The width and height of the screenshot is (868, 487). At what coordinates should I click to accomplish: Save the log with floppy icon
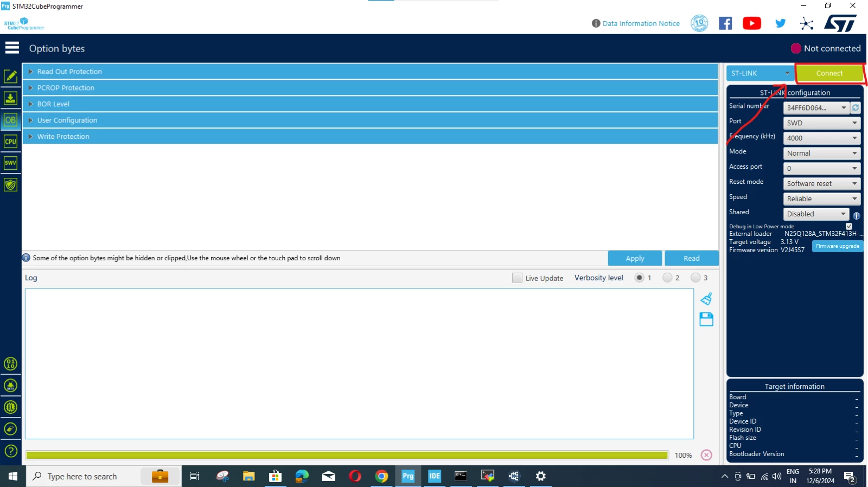(706, 319)
